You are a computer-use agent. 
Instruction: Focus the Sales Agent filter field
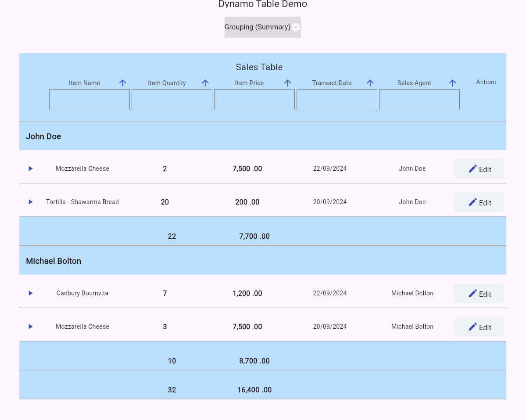coord(419,100)
